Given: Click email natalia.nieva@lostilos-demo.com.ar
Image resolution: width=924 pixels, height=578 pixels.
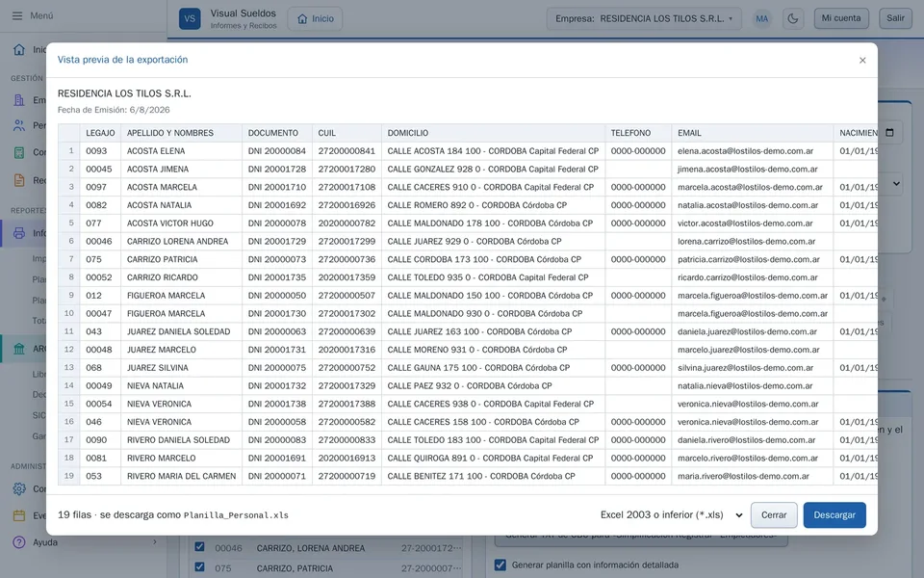Looking at the screenshot, I should [x=753, y=385].
